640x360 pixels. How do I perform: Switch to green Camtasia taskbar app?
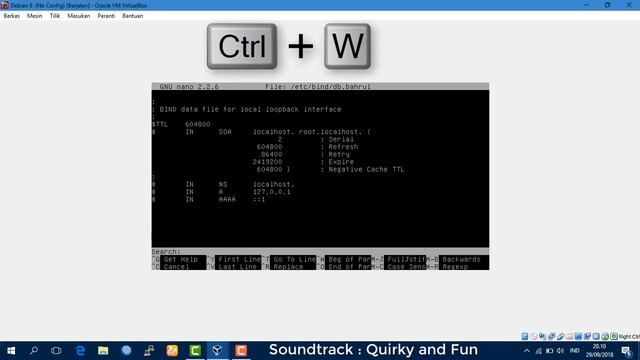(195, 351)
